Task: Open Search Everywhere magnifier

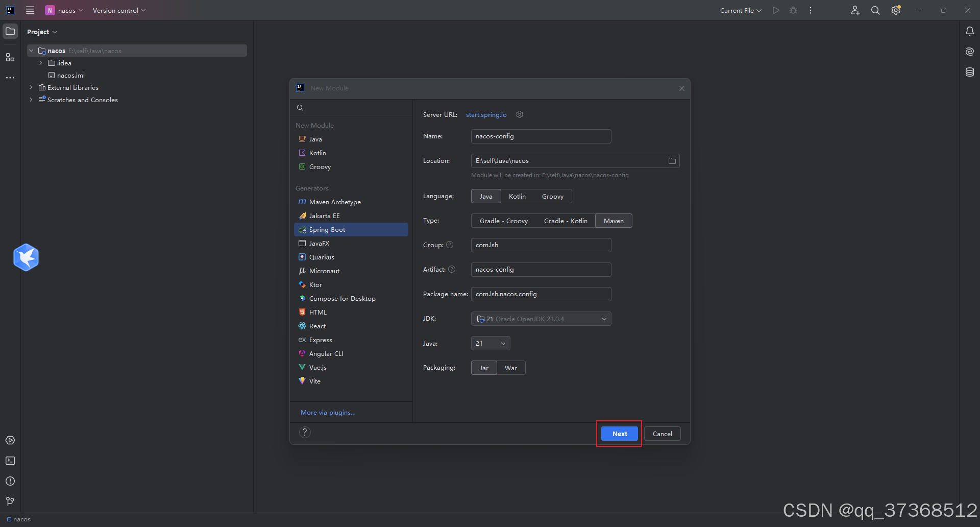Action: click(875, 10)
